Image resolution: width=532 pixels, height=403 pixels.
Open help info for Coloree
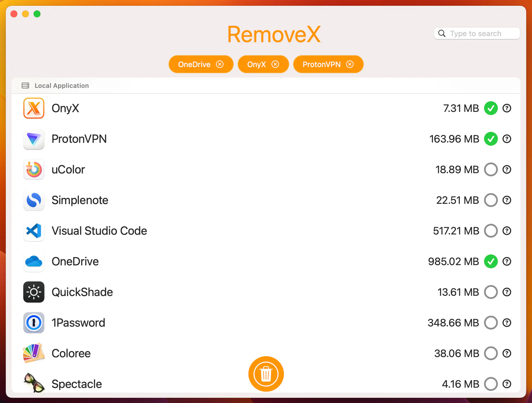[x=507, y=353]
